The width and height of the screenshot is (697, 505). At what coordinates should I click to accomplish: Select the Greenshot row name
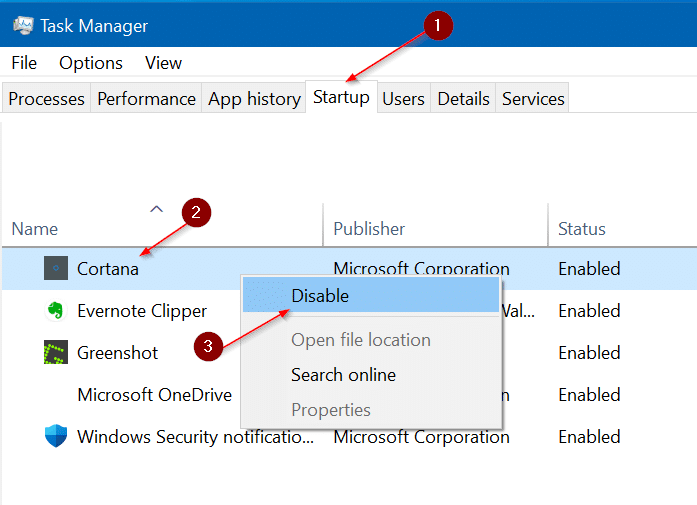pos(117,353)
